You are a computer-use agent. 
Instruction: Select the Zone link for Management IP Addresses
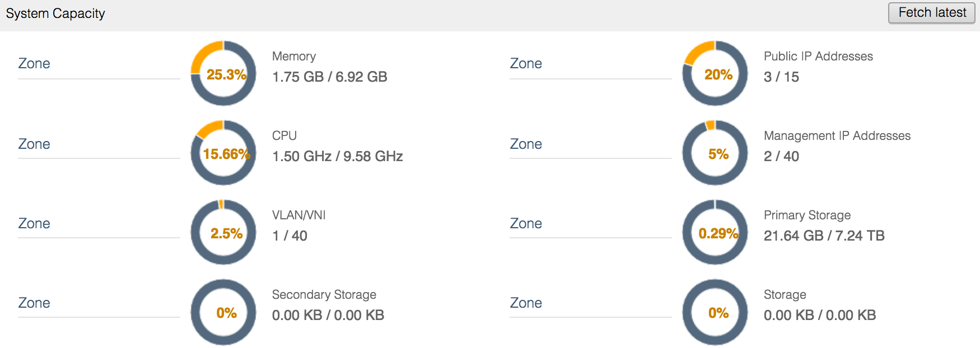point(526,144)
